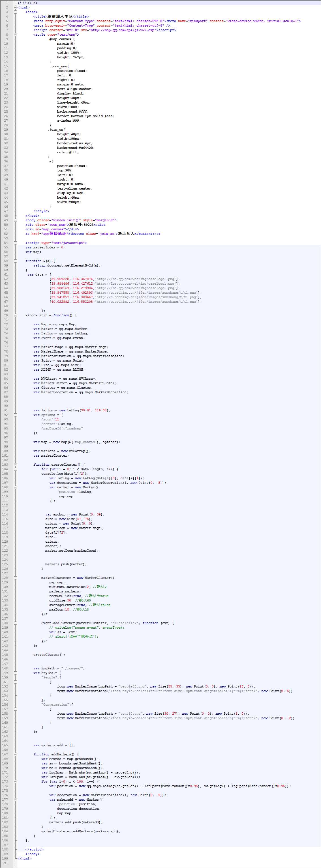
Task: Collapse the <body onload> fold marker on line 49
Action: tap(15, 220)
